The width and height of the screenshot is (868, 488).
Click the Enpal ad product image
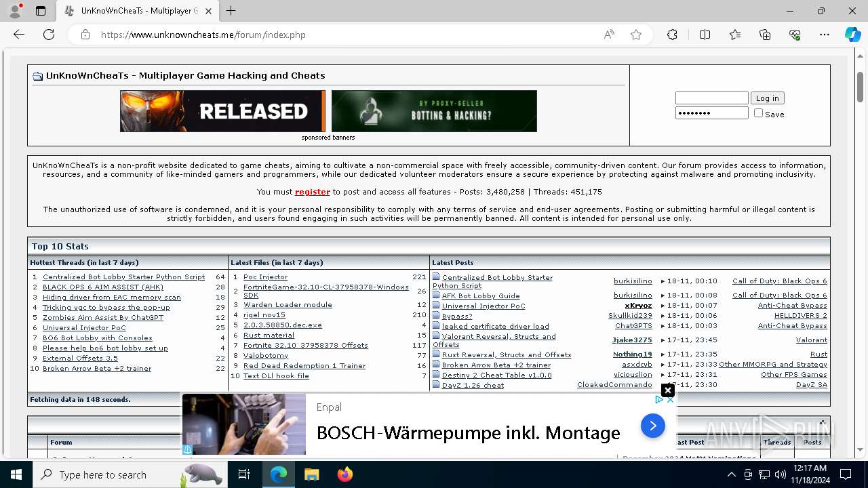pos(244,424)
